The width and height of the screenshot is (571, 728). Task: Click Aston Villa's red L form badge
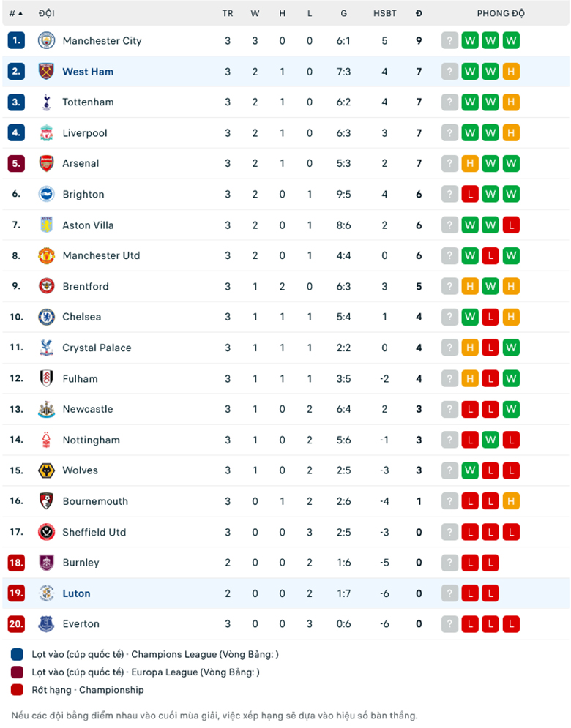[x=511, y=225]
